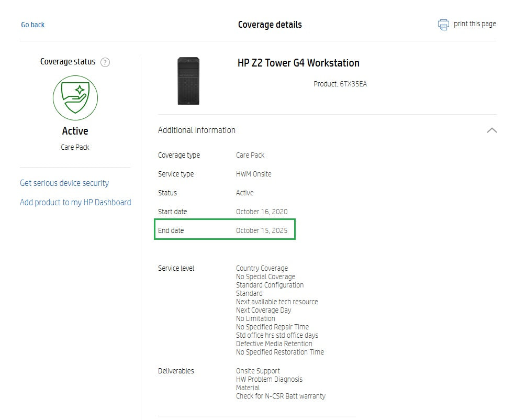Image resolution: width=515 pixels, height=420 pixels.
Task: Click the Active coverage shield icon
Action: 75,98
